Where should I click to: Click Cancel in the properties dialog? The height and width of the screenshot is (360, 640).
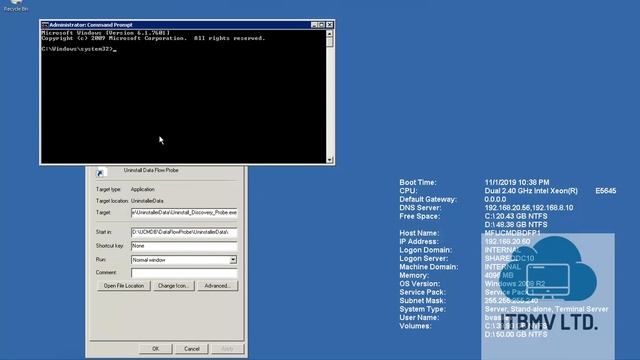coord(191,349)
